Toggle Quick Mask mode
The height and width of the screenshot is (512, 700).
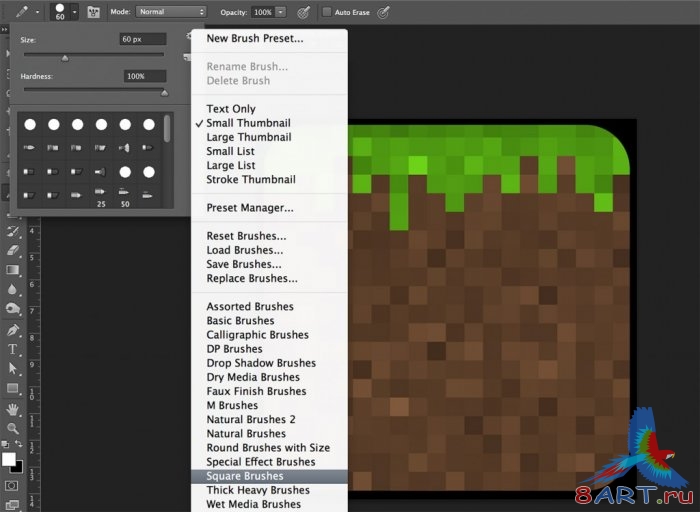pos(12,485)
